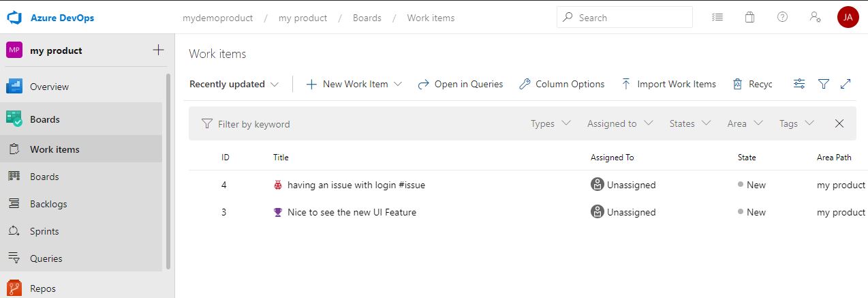Open Column Options
Screen dimensions: 868x298
(x=561, y=84)
